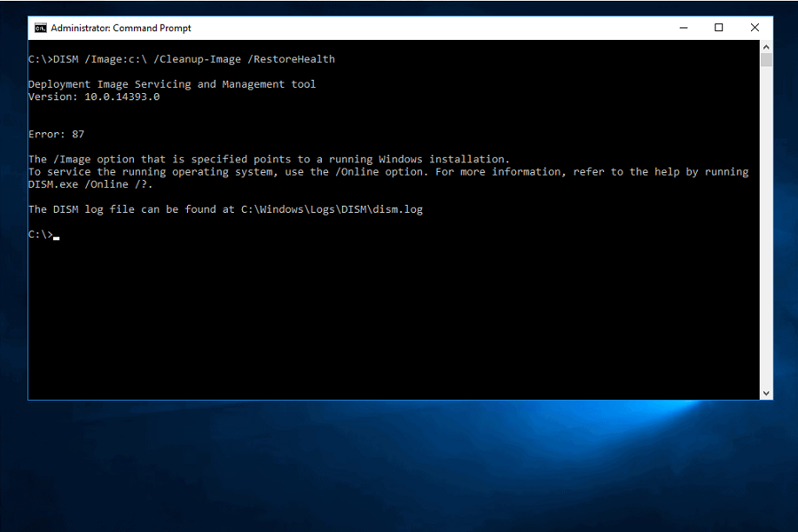Click the scrollbar down arrow
The width and height of the screenshot is (798, 532).
click(x=766, y=393)
